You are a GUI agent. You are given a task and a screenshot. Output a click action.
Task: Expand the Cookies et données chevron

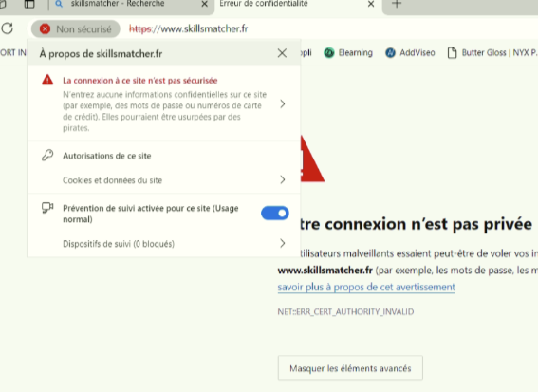(x=283, y=179)
